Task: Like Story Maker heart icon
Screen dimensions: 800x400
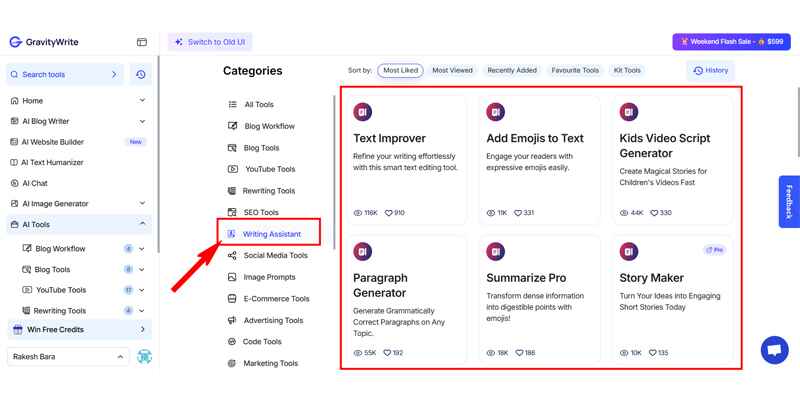Action: coord(653,353)
